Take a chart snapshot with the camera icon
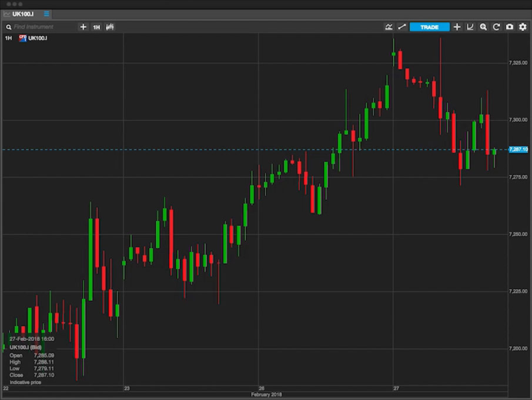Image resolution: width=532 pixels, height=400 pixels. [509, 26]
